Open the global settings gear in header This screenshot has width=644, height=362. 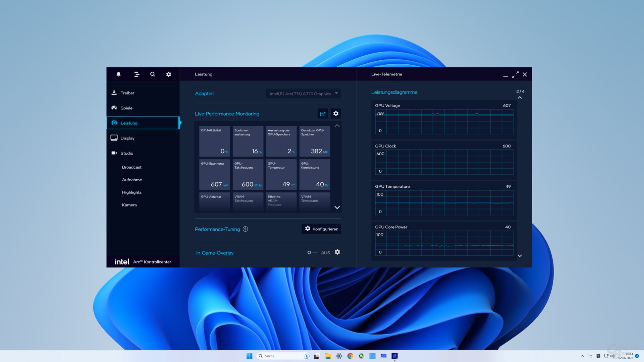[169, 74]
